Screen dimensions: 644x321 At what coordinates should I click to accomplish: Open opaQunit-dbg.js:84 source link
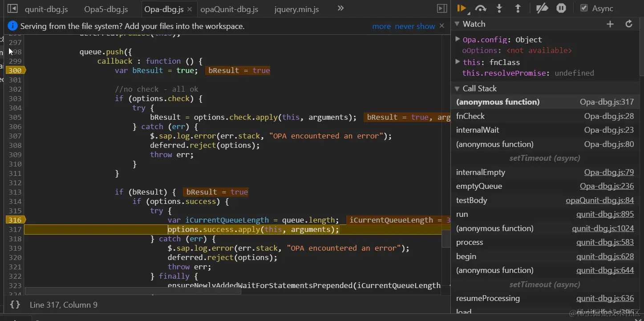(599, 200)
